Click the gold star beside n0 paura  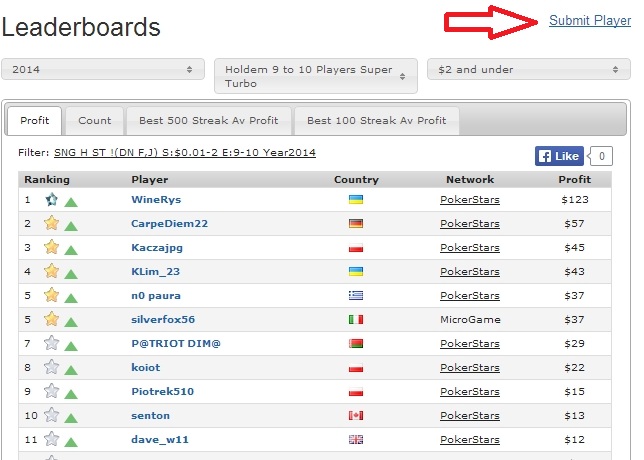(51, 295)
